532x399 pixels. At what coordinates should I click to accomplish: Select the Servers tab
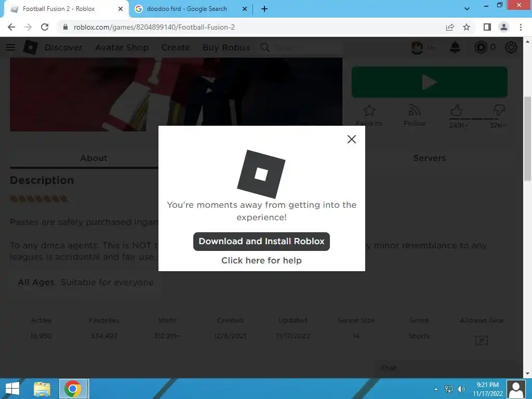[429, 158]
